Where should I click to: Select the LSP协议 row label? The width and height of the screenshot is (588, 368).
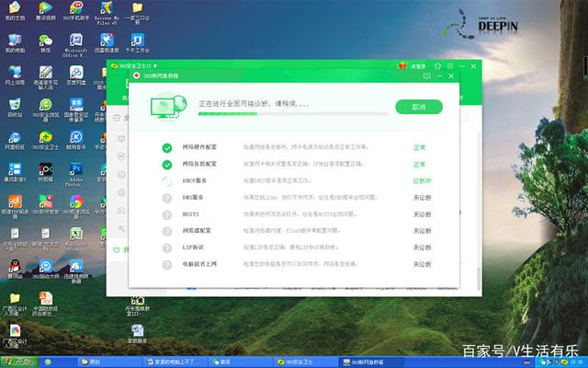point(193,247)
